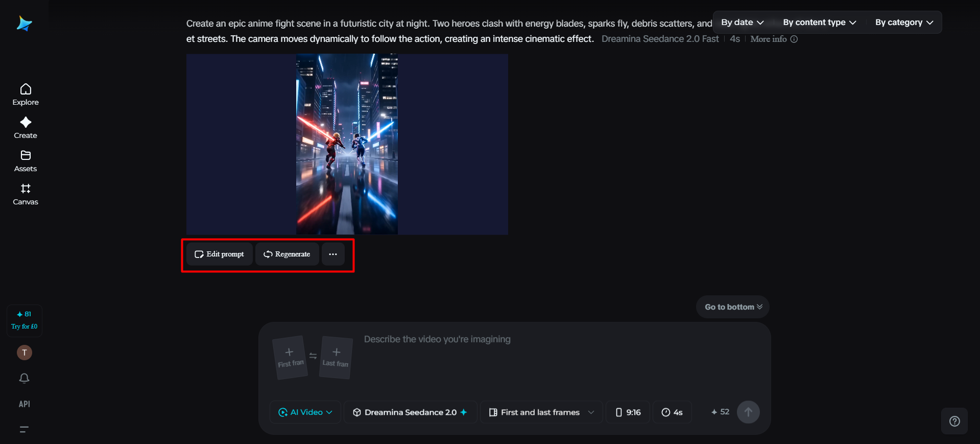Click the Dreamina Seedance 2.0 Fast label
980x444 pixels.
click(660, 39)
